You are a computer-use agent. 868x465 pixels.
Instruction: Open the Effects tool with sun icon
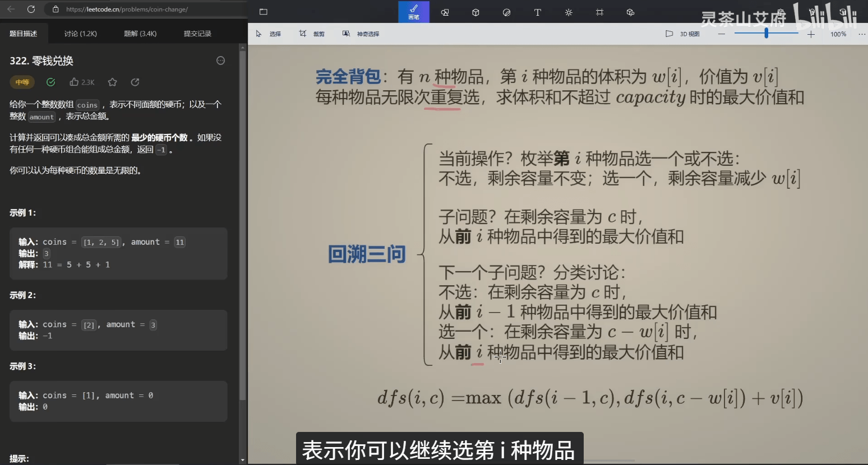coord(569,12)
